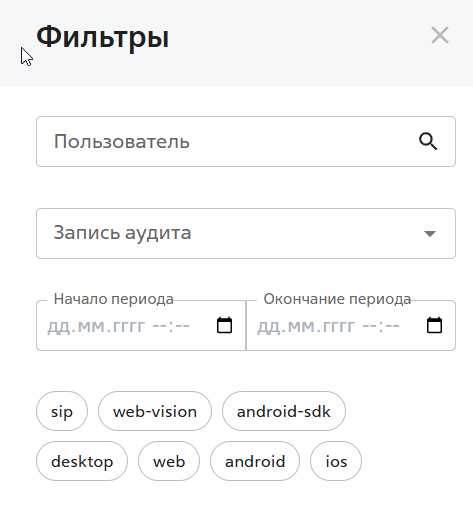The height and width of the screenshot is (505, 473).
Task: Toggle the desktop filter chip
Action: [x=82, y=461]
